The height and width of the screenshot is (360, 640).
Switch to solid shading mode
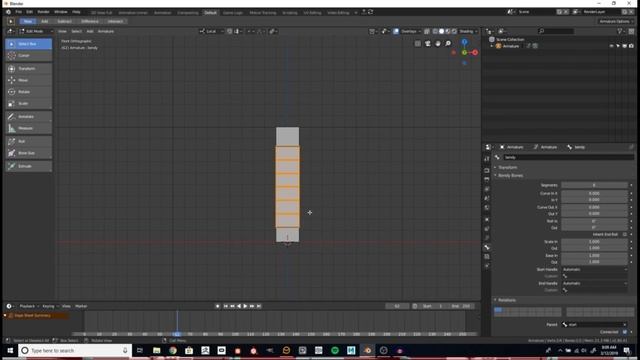[441, 31]
